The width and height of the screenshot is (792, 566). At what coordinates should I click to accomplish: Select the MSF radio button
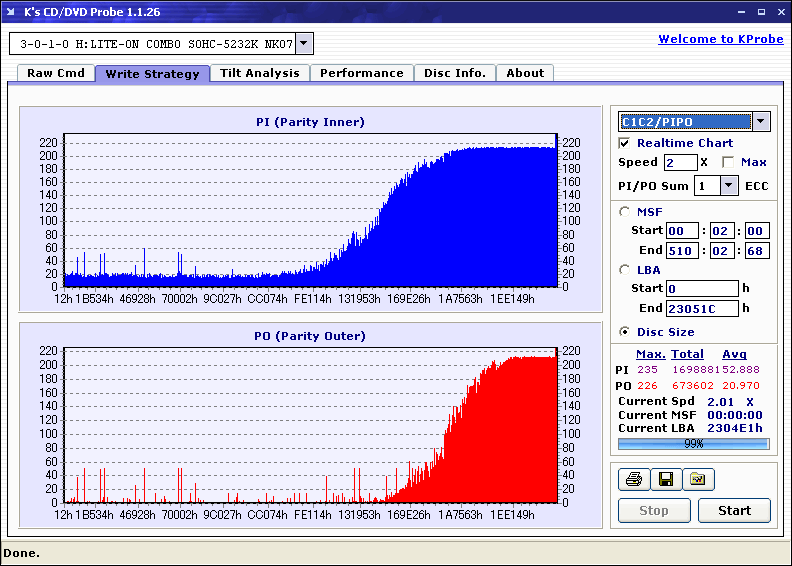[624, 212]
